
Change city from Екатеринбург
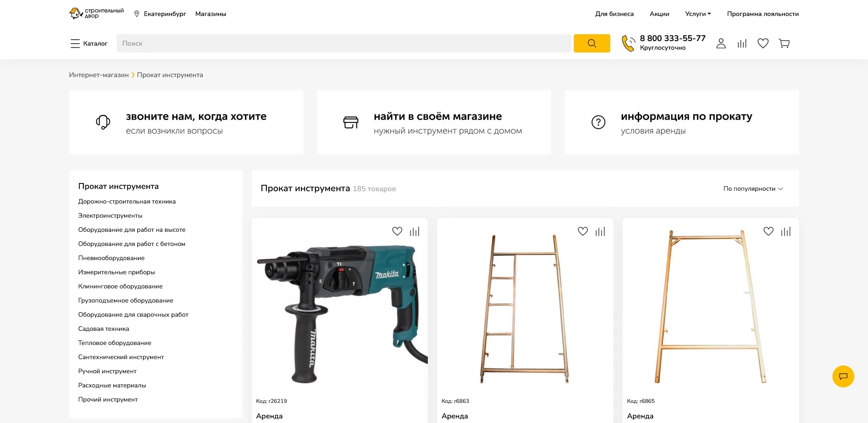point(160,14)
